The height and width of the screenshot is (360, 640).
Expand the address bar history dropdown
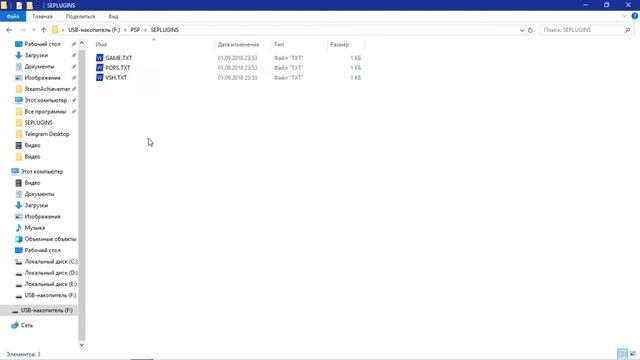click(522, 30)
